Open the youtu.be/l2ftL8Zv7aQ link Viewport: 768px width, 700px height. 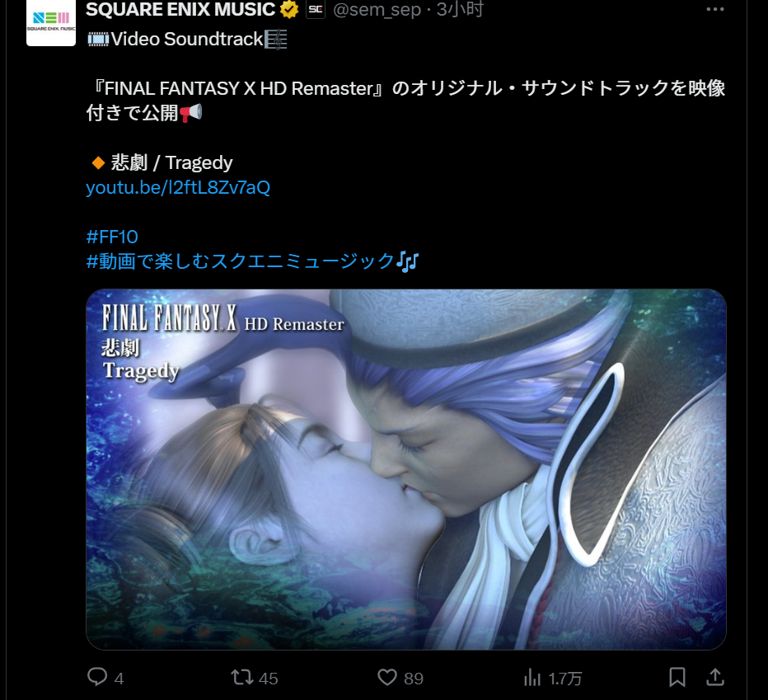(x=178, y=187)
